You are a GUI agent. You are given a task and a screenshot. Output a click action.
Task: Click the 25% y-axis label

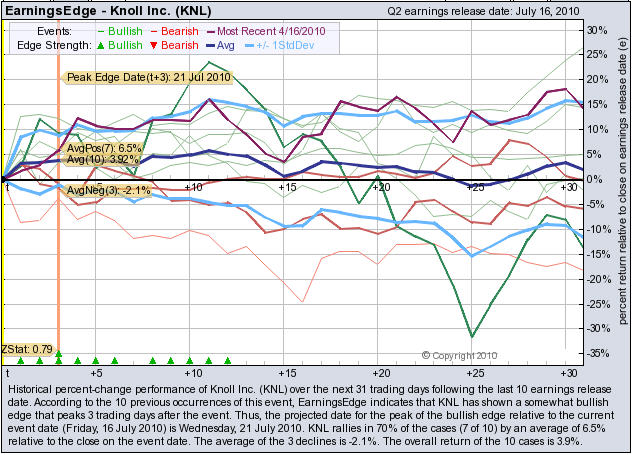click(x=597, y=55)
